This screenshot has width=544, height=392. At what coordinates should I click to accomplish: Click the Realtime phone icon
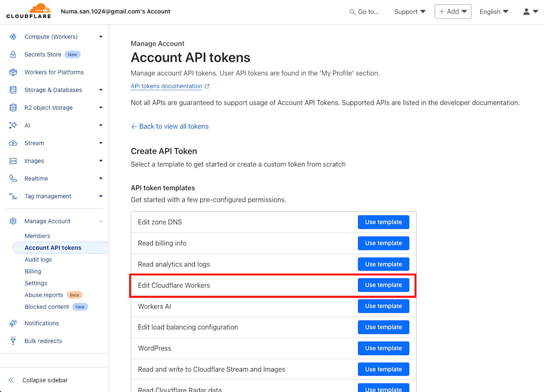tap(13, 179)
